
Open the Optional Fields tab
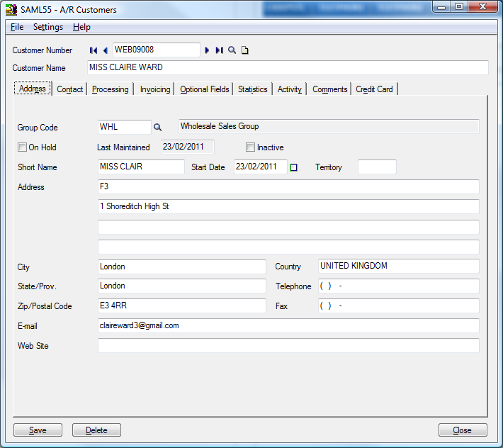205,89
